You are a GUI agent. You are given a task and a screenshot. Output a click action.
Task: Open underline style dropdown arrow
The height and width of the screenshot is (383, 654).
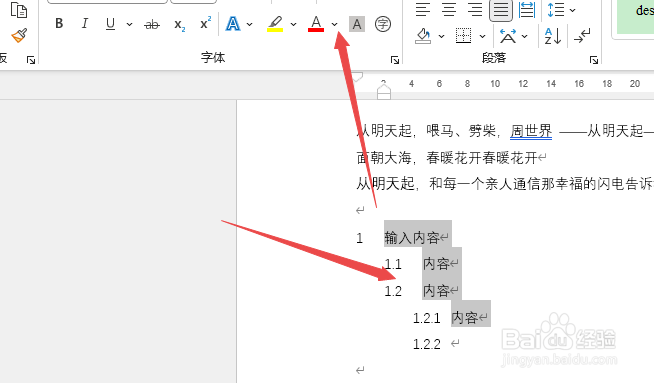129,24
